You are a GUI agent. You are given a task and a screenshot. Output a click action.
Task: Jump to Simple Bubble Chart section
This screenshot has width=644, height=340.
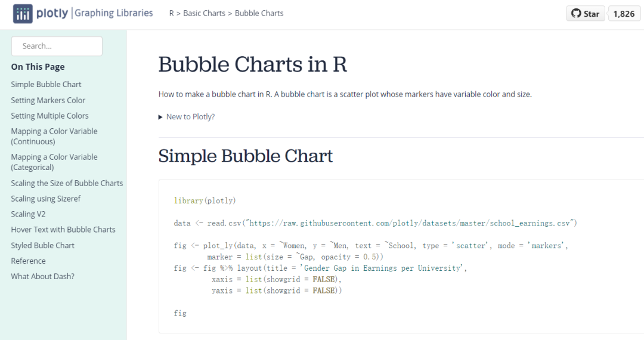(x=46, y=84)
